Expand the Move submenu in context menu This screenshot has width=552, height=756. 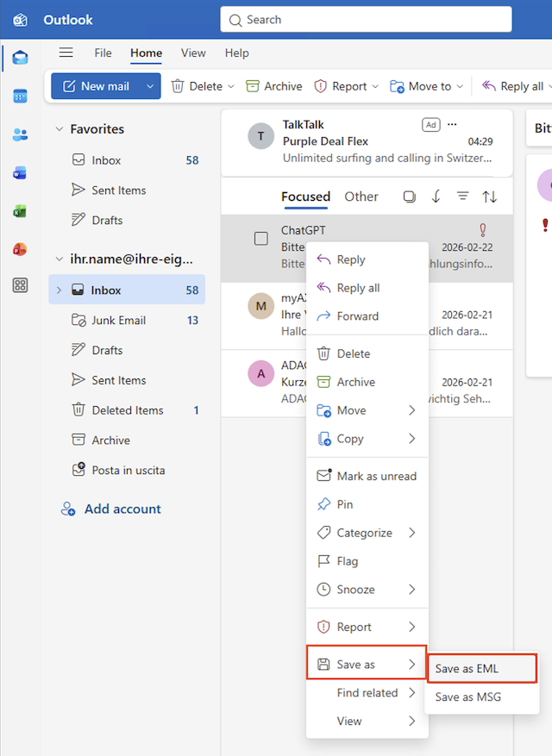(x=411, y=410)
